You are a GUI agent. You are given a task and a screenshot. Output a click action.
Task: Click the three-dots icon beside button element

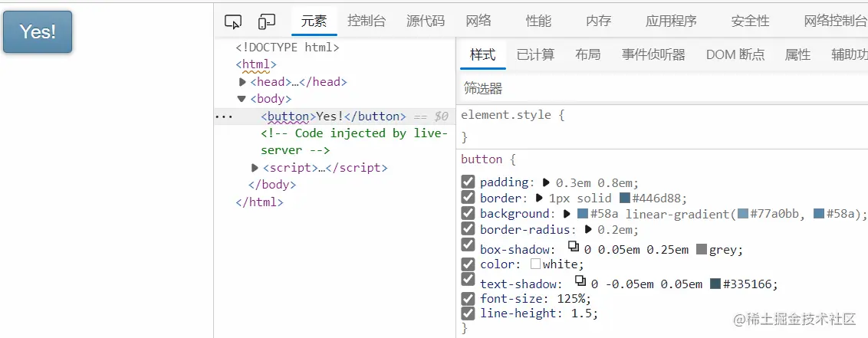223,116
